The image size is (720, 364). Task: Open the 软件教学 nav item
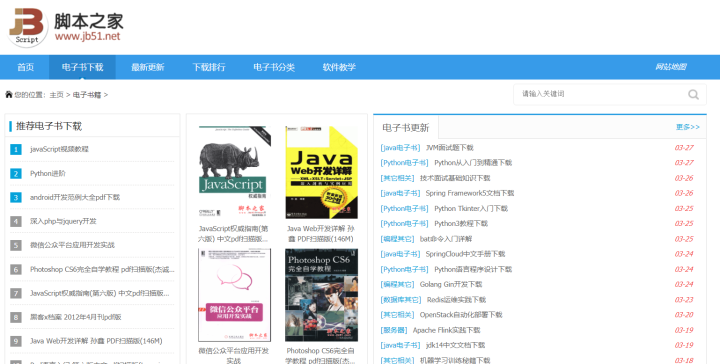coord(339,67)
